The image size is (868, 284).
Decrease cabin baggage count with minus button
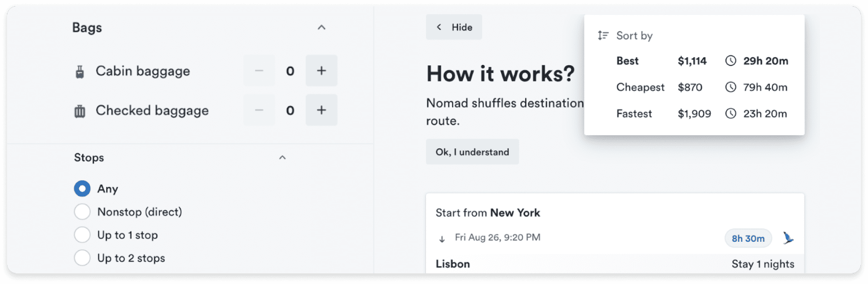(x=259, y=71)
